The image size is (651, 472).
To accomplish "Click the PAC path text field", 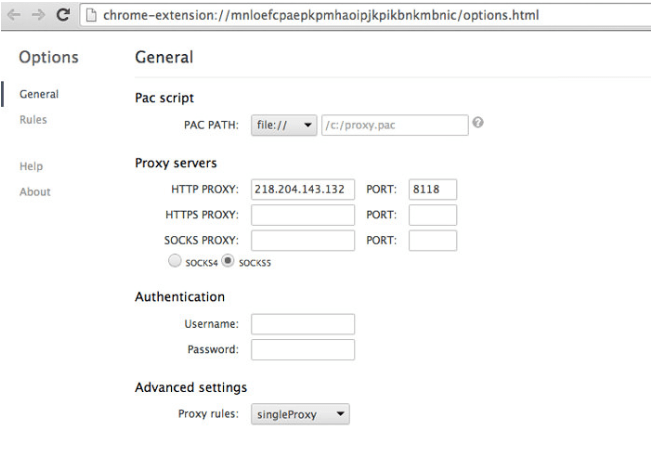I will click(394, 125).
